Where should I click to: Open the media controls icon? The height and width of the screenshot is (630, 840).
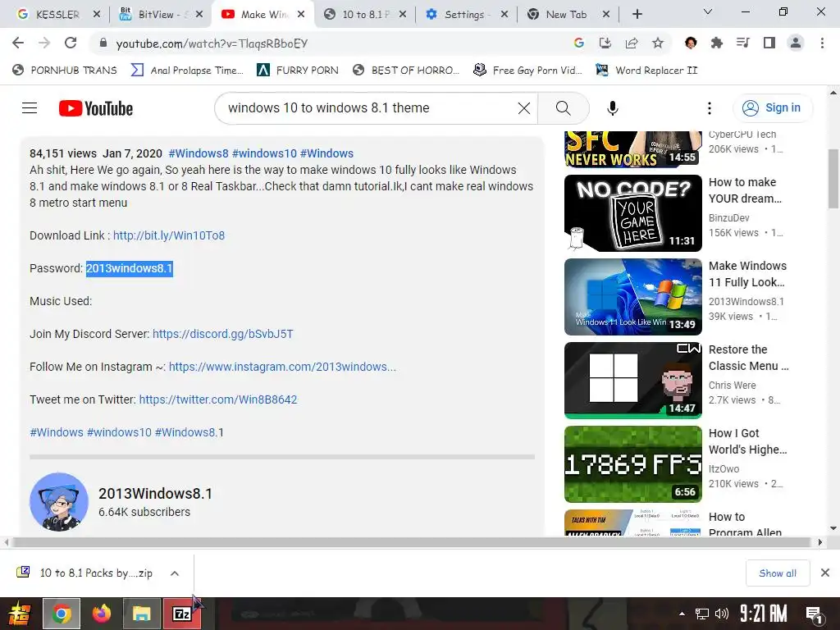743,43
